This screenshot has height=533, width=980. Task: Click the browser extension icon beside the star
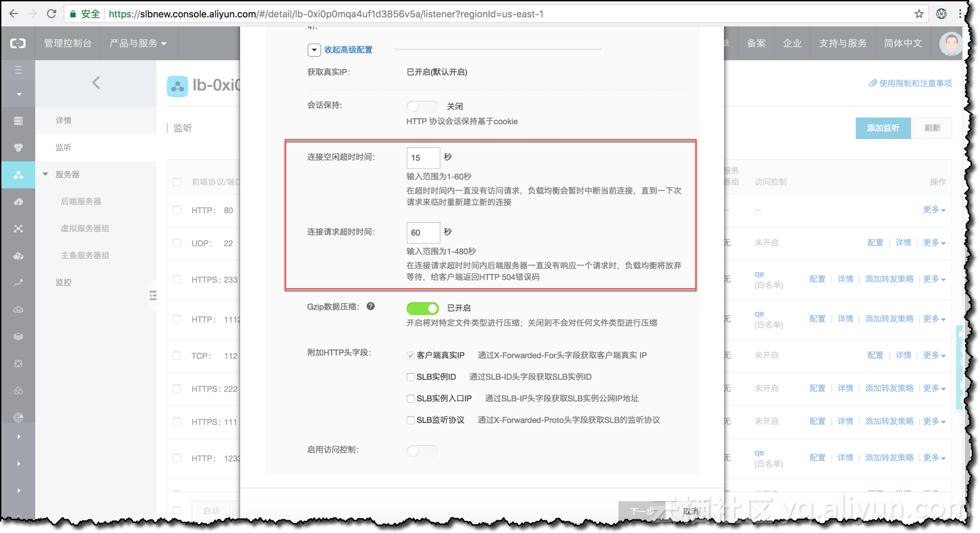tap(942, 13)
